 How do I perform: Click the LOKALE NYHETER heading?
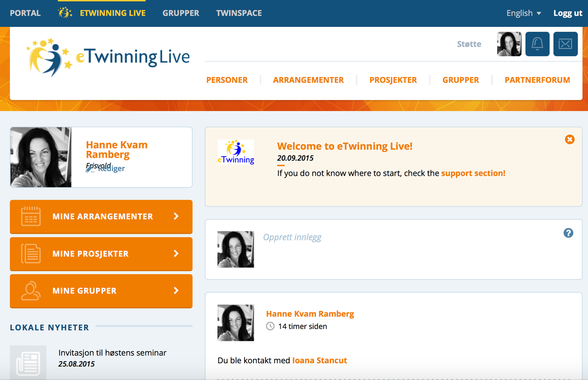pos(49,328)
